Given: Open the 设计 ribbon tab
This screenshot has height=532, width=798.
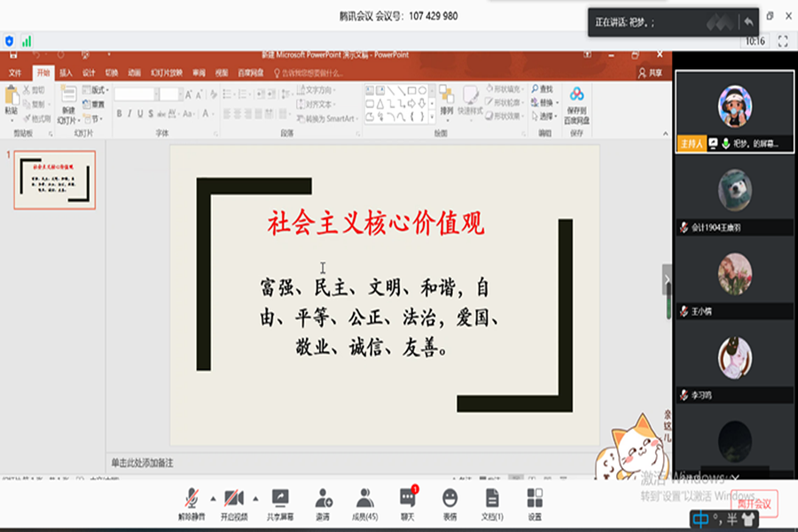Looking at the screenshot, I should click(x=89, y=73).
